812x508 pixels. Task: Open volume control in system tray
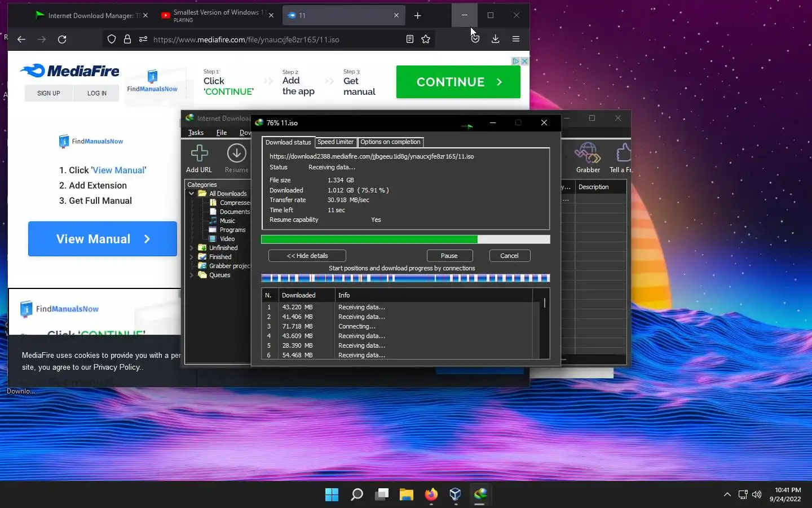point(757,495)
